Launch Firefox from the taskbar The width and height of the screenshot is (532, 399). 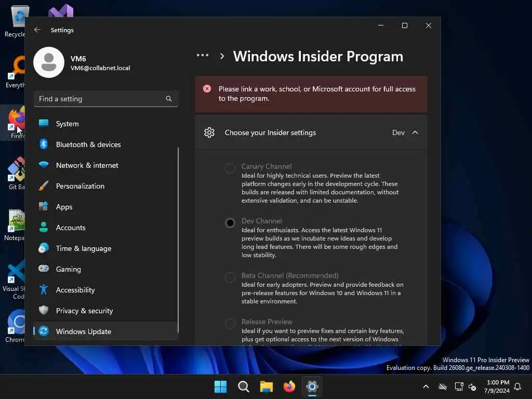[289, 387]
